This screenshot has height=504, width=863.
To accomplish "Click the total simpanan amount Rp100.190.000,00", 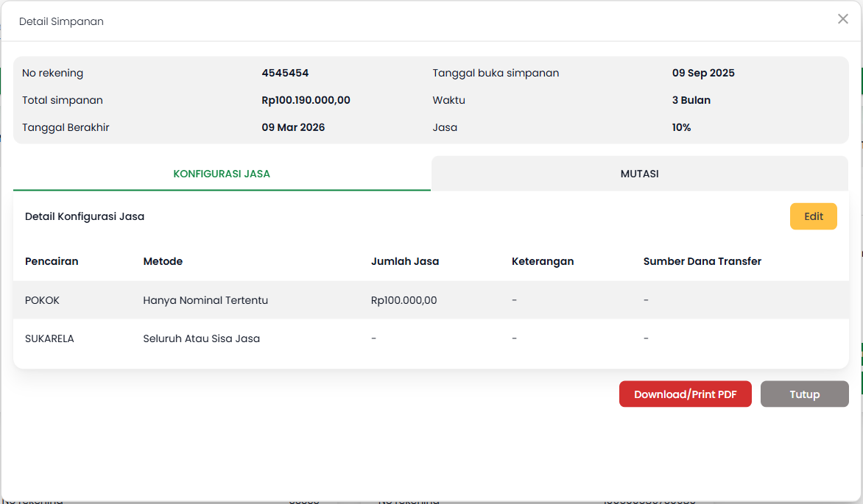I will [306, 100].
